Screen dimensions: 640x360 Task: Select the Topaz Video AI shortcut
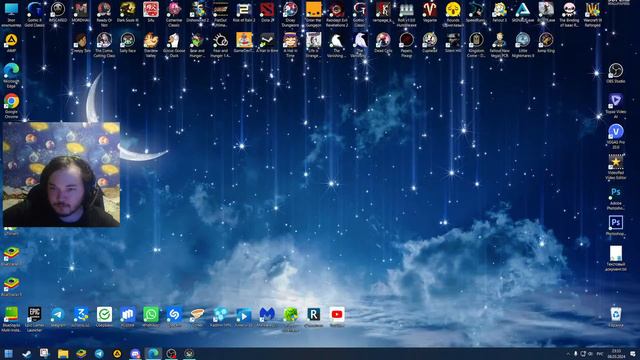616,105
